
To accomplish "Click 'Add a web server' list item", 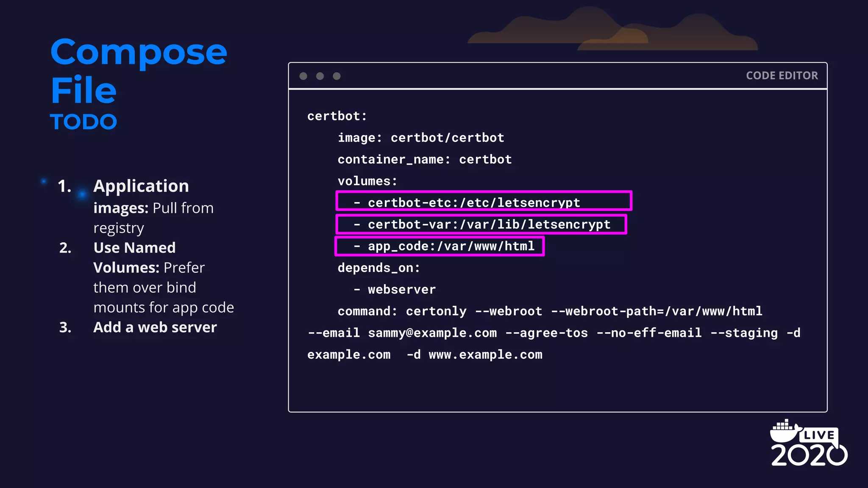I will tap(155, 327).
